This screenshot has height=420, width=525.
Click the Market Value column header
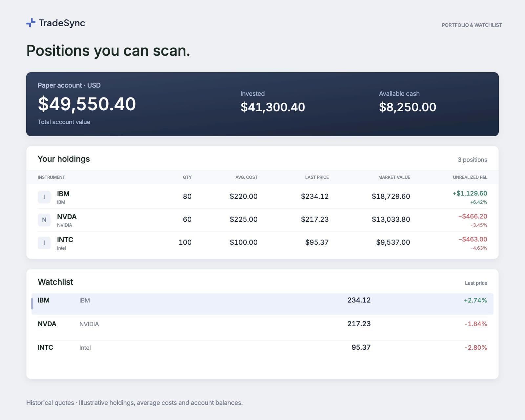tap(394, 177)
